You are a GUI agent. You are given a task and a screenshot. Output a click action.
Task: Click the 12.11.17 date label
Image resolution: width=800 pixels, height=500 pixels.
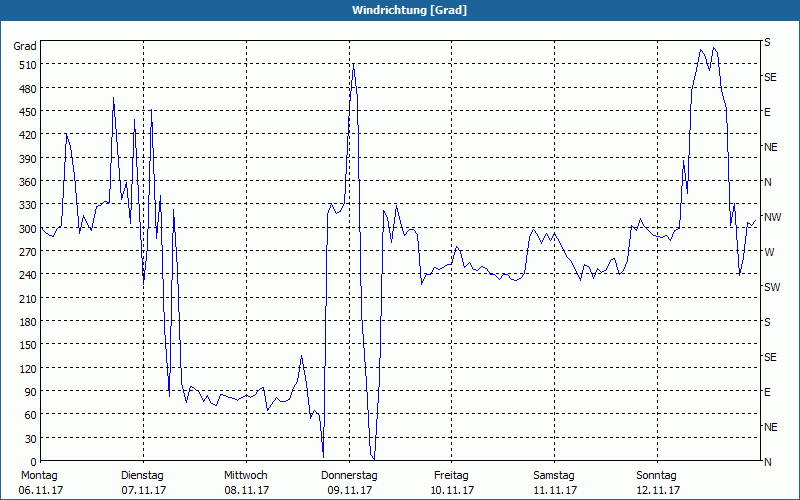tap(658, 490)
